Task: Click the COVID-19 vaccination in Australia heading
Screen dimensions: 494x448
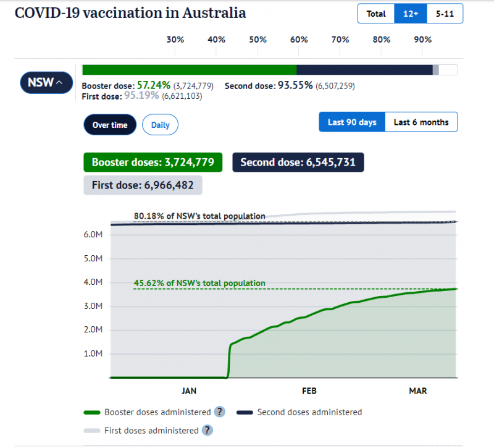Action: pyautogui.click(x=130, y=13)
